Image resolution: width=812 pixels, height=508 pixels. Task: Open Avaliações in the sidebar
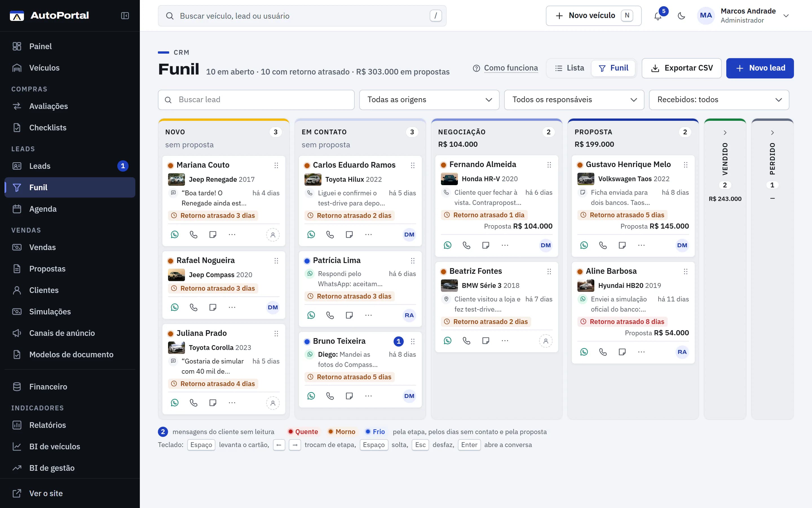coord(70,106)
